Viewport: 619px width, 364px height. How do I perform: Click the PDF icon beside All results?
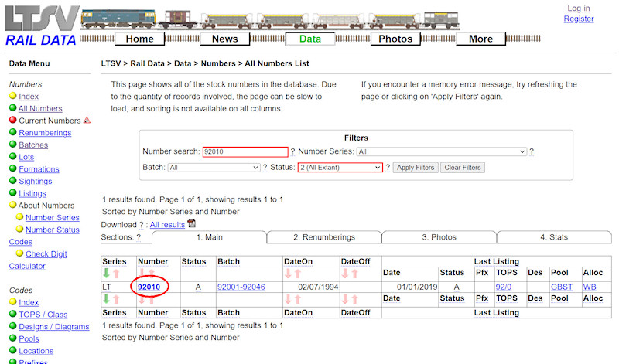tap(192, 224)
